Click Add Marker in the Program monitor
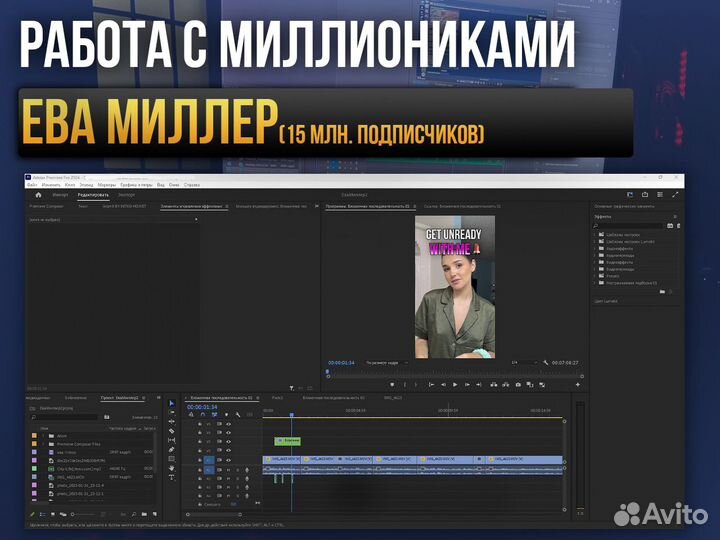 pos(392,385)
